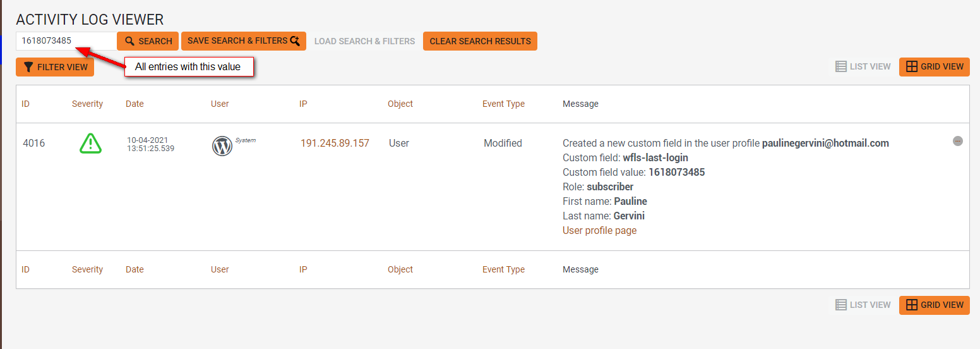
Task: Select bottom Grid View option
Action: pyautogui.click(x=935, y=305)
